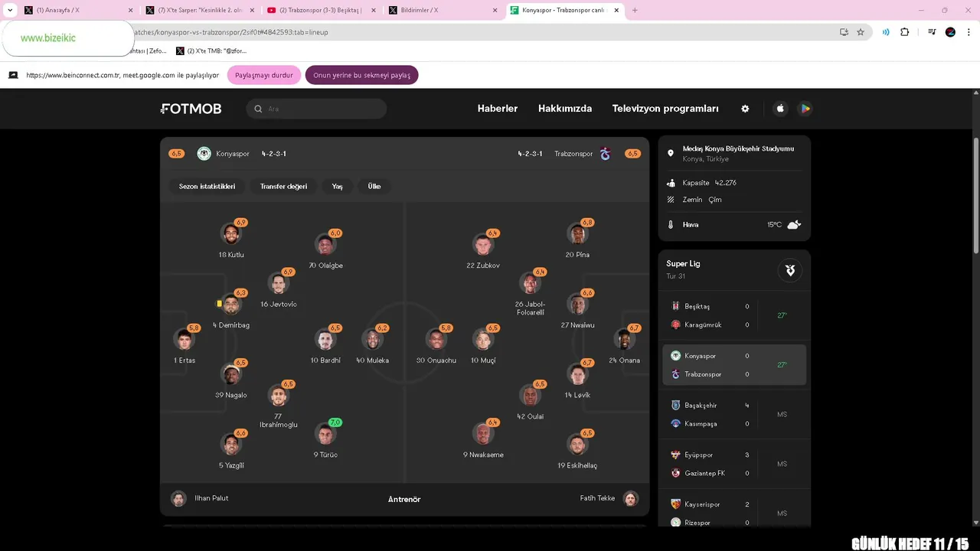Open player 16 Jevtovic

[x=279, y=289]
